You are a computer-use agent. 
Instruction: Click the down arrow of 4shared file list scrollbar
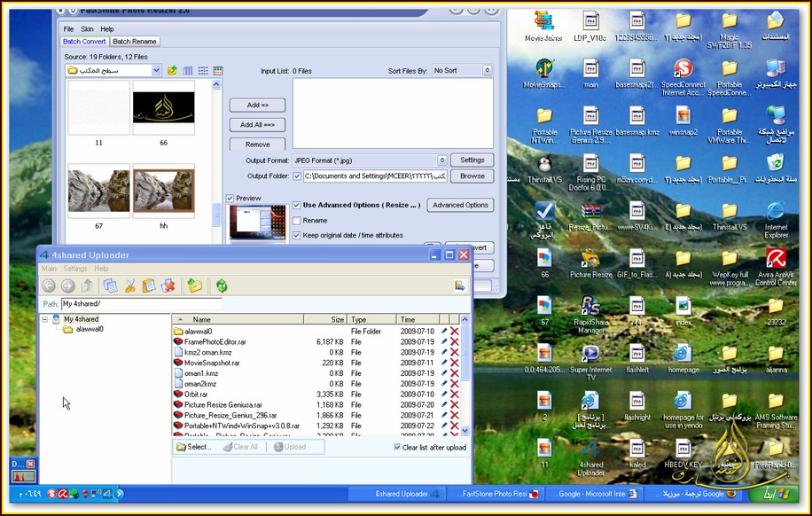(465, 431)
